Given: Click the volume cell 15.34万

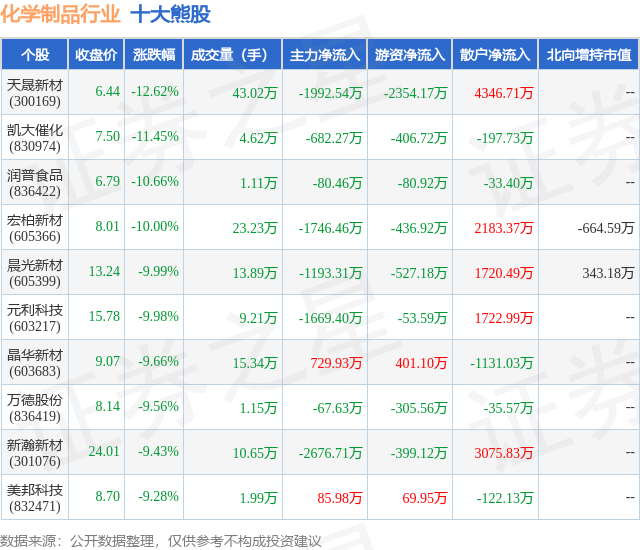Looking at the screenshot, I should coord(255,363).
